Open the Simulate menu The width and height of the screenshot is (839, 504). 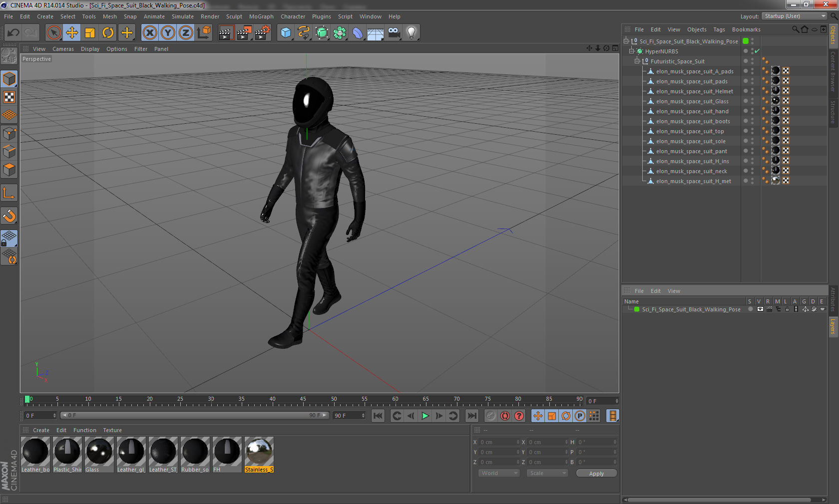(183, 16)
